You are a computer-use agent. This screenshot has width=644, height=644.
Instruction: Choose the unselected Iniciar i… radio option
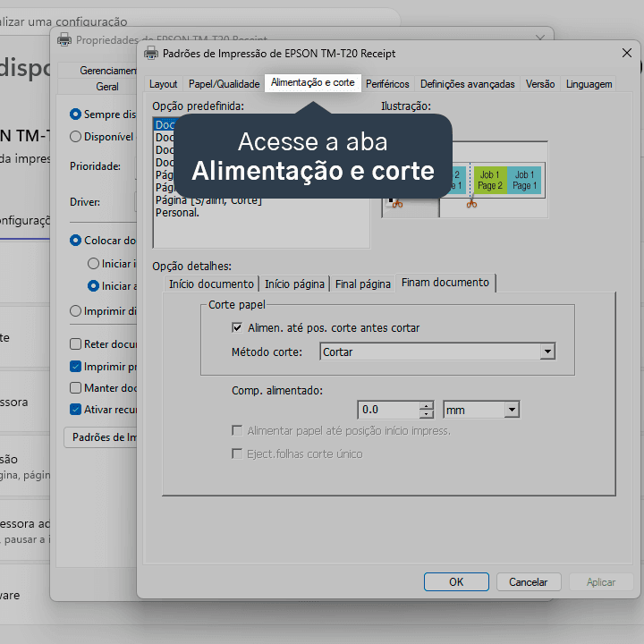coord(93,263)
